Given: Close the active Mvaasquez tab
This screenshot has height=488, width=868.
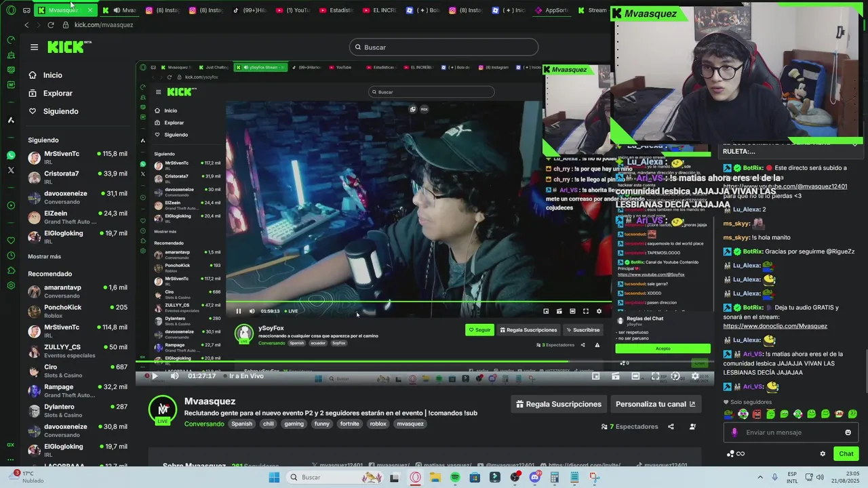Looking at the screenshot, I should (90, 10).
